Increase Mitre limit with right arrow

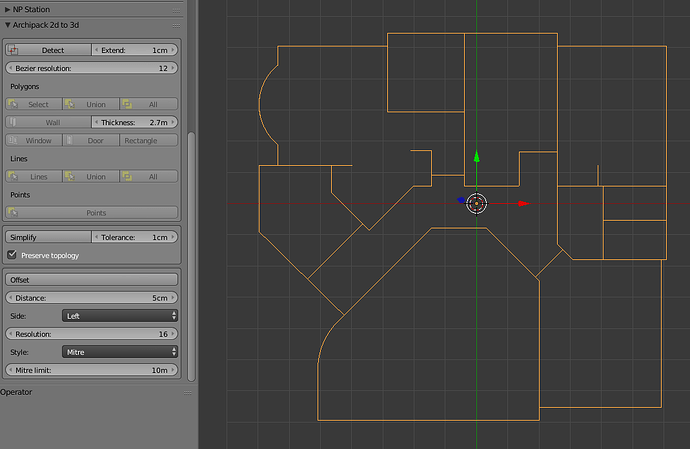click(173, 370)
